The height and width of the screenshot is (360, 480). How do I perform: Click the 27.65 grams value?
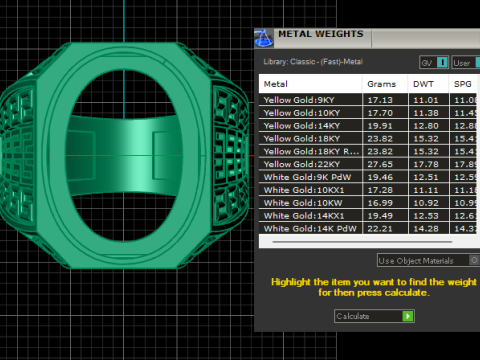pos(380,164)
